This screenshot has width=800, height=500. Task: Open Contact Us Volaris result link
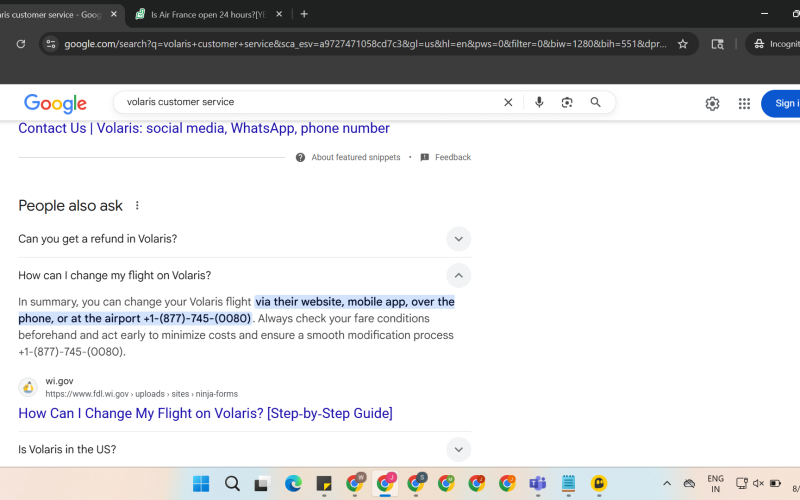[204, 128]
